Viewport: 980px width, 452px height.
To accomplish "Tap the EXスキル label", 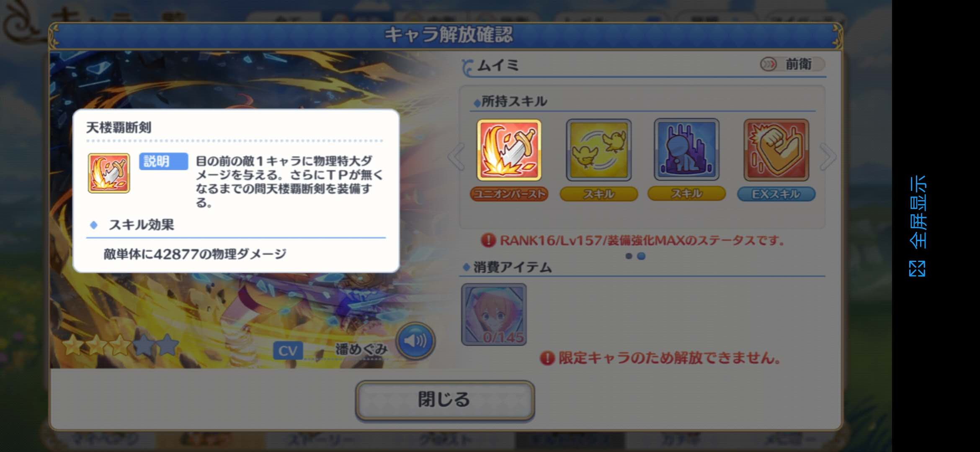I will [776, 194].
